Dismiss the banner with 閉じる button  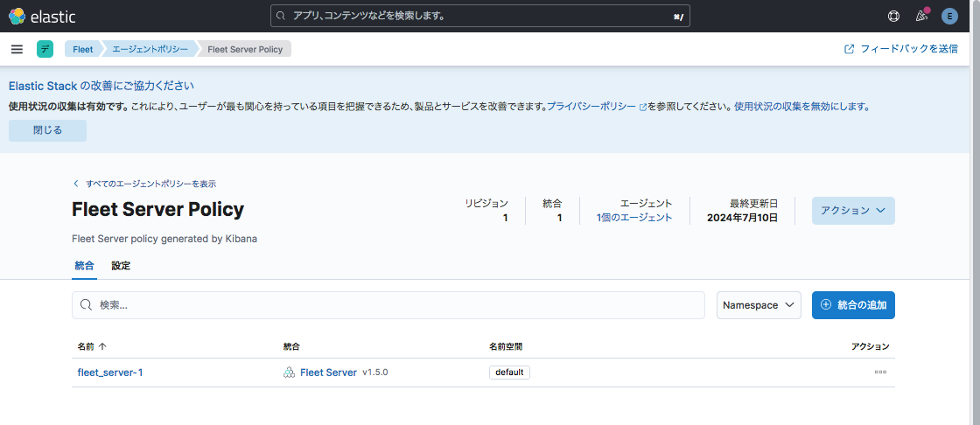47,130
